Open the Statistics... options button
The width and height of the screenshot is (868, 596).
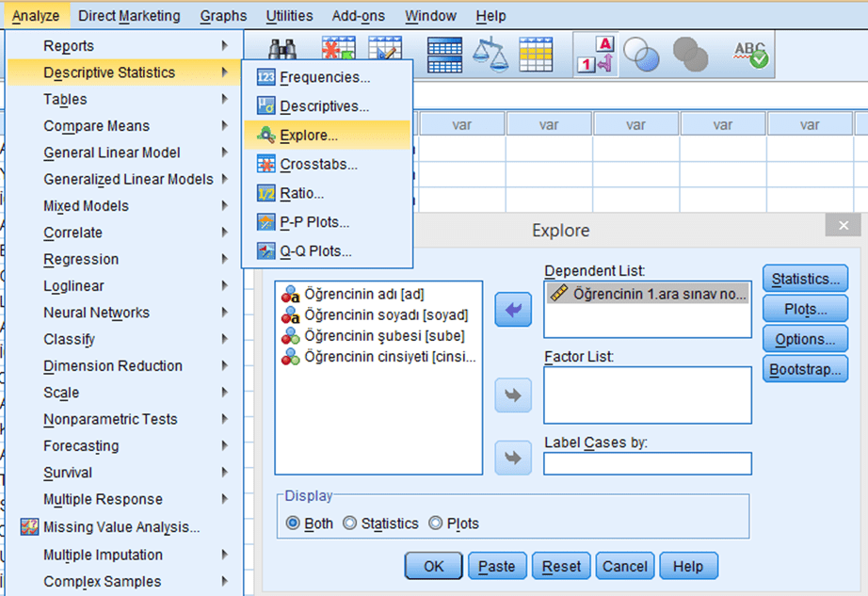pyautogui.click(x=805, y=279)
